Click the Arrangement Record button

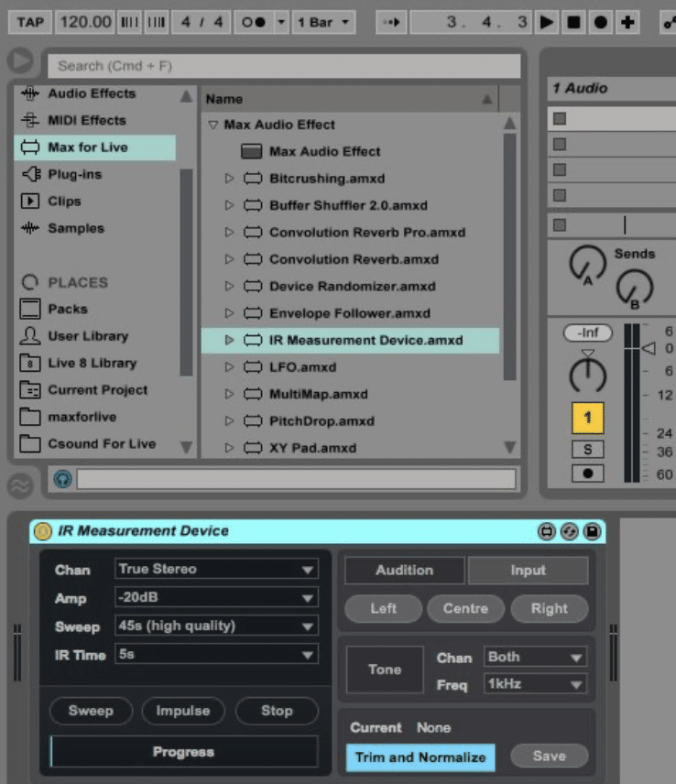point(601,22)
